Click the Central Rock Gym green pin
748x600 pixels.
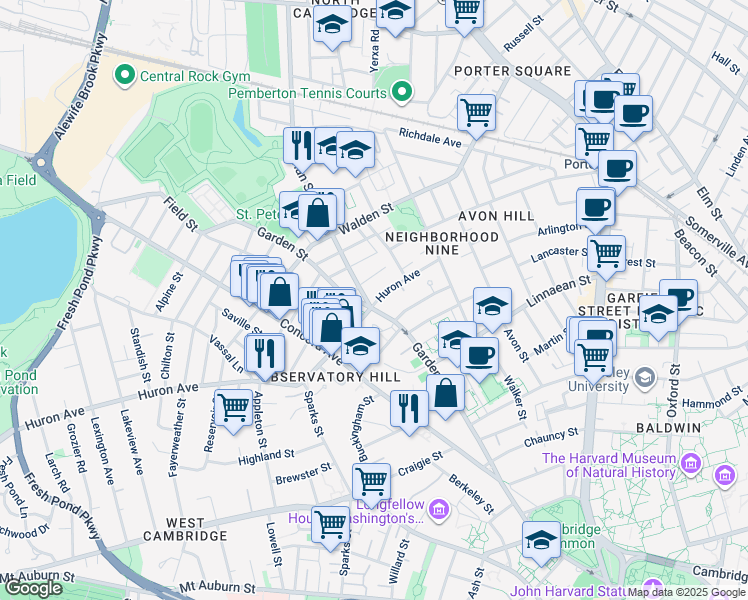pyautogui.click(x=125, y=76)
